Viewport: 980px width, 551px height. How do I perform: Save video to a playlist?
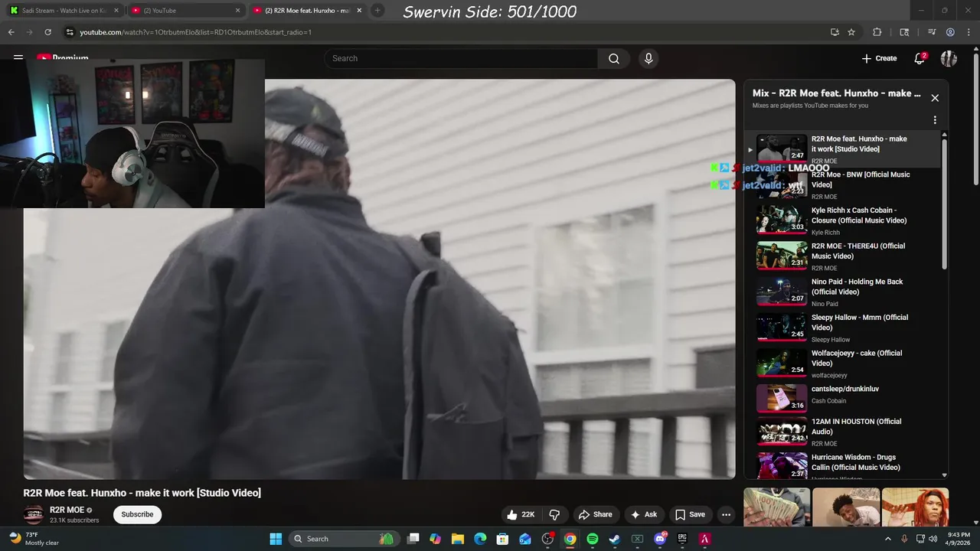point(689,514)
